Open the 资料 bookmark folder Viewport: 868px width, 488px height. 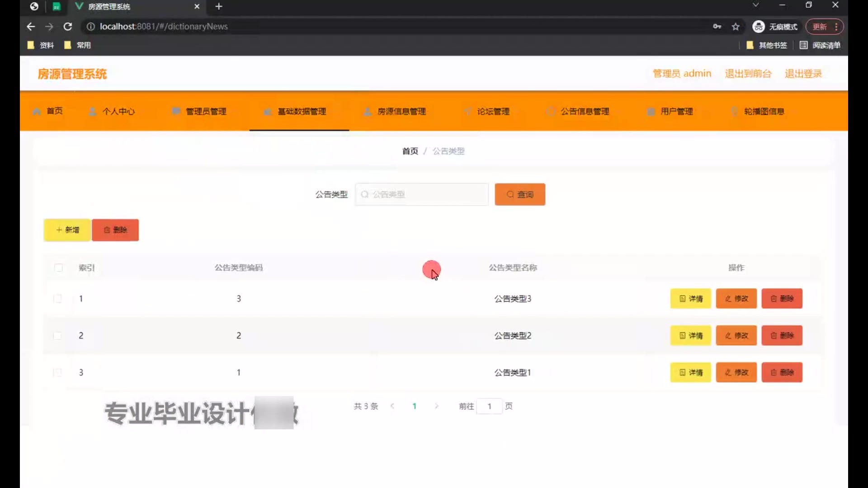[x=41, y=45]
